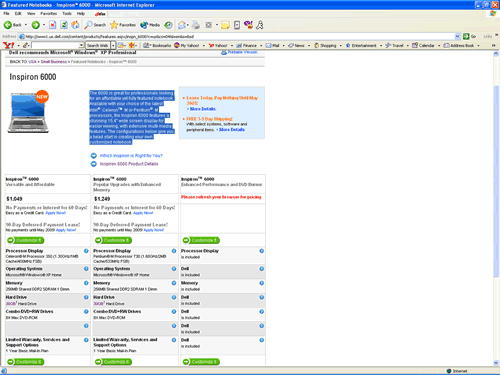Open the Help menu
The height and width of the screenshot is (375, 500).
click(x=81, y=14)
